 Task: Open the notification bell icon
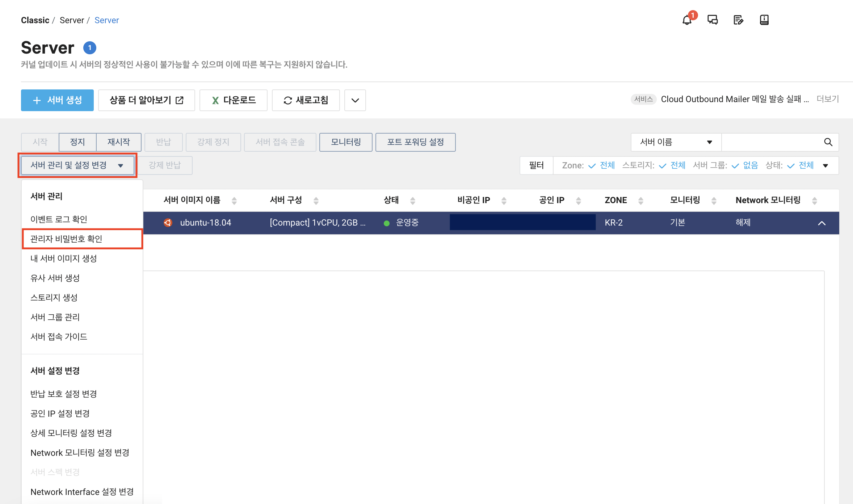tap(687, 20)
